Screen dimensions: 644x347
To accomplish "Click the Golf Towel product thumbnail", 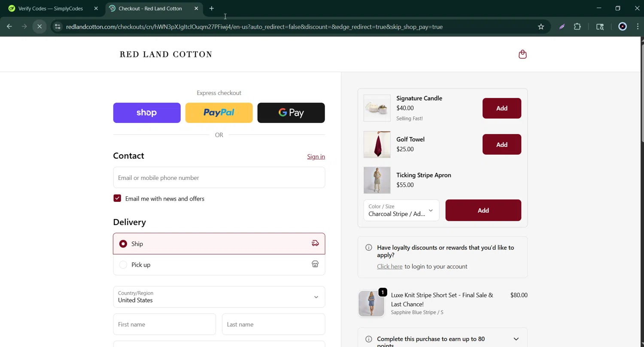I will [x=377, y=144].
